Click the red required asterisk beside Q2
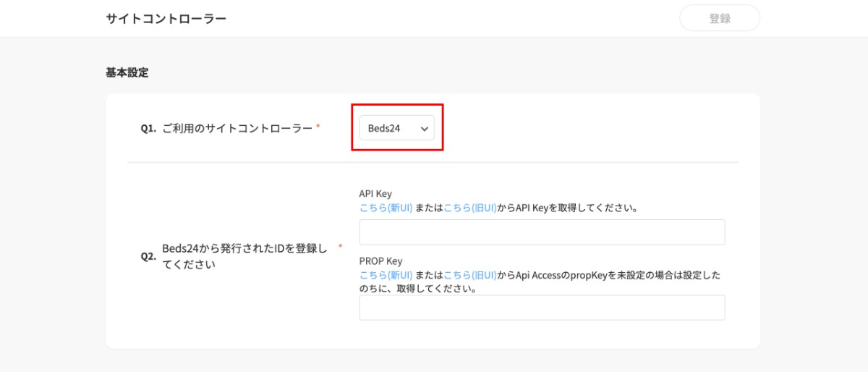 [341, 248]
